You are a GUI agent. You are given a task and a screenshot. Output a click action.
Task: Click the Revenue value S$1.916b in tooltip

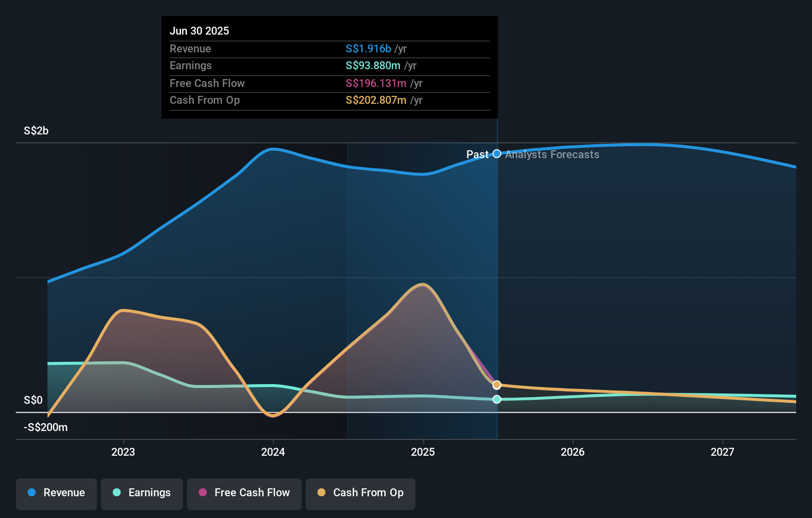coord(368,48)
